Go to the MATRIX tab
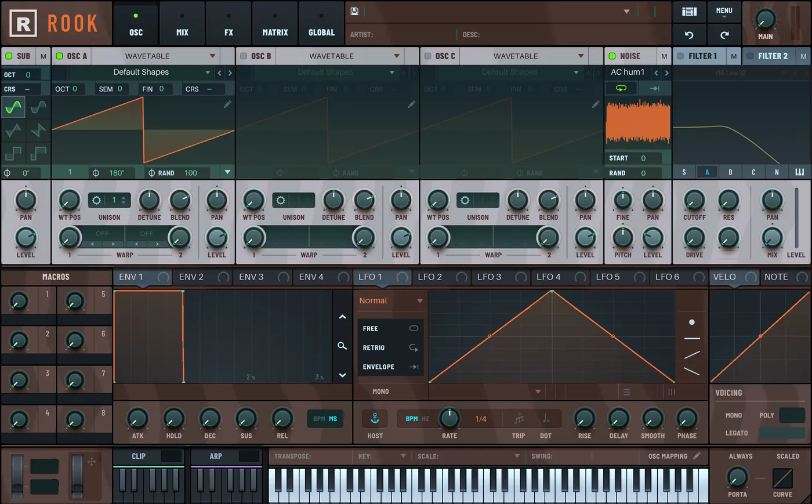The height and width of the screenshot is (504, 812). point(275,24)
